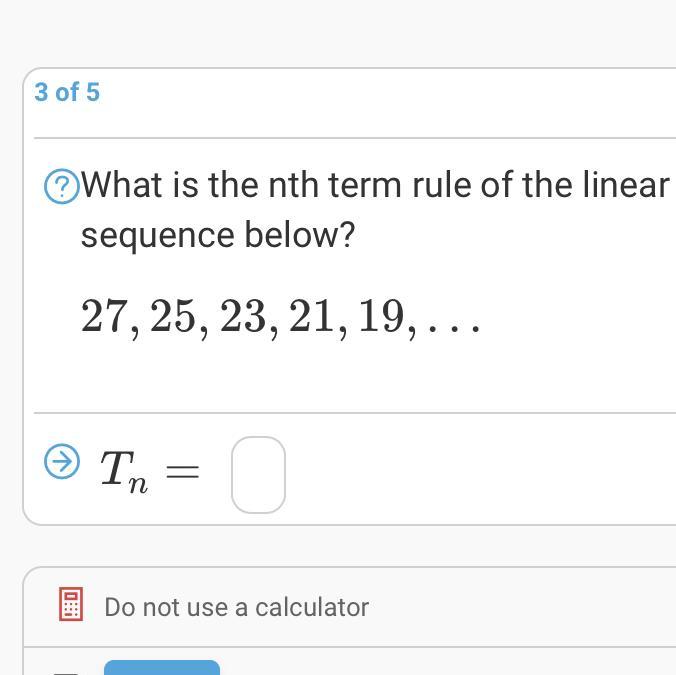Click the number 19 in the sequence
This screenshot has height=675, width=676.
point(380,317)
